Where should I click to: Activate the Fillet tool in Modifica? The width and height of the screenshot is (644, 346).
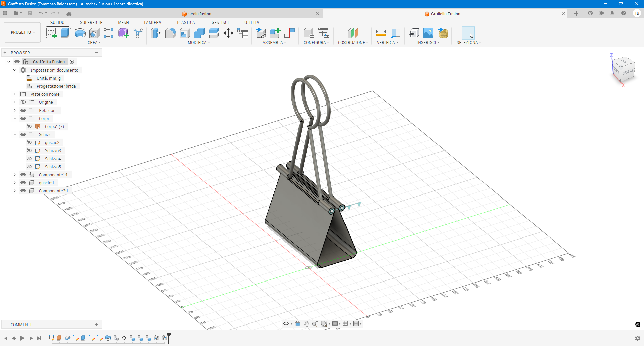pos(171,33)
